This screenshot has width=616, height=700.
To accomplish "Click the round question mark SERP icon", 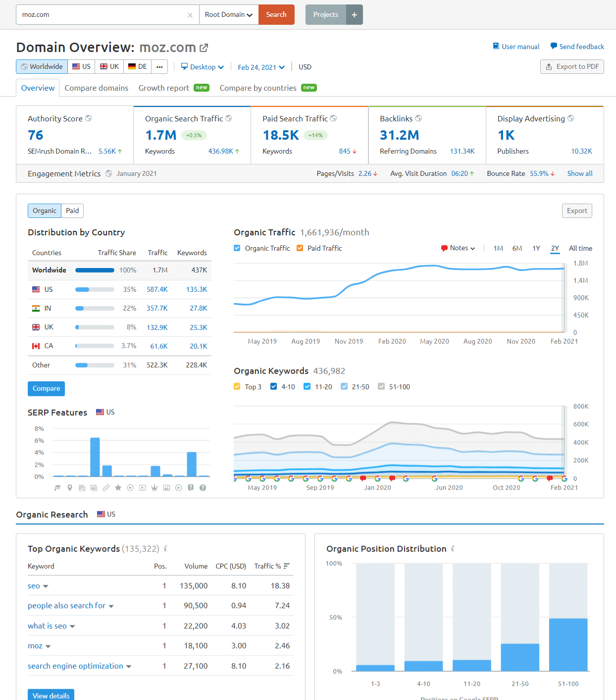I will (203, 488).
